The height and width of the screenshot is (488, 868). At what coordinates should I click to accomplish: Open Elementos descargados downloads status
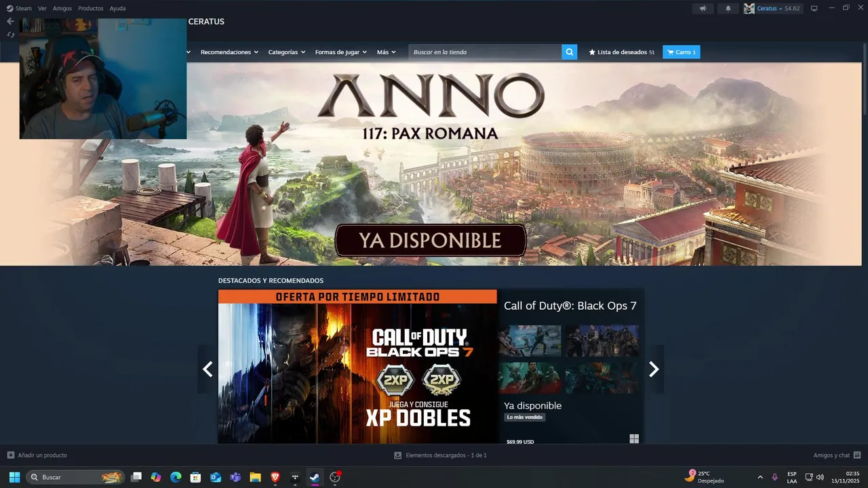pos(440,455)
